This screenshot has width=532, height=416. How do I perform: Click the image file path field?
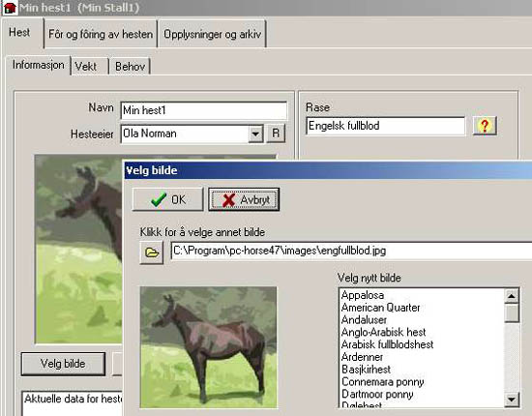pos(351,251)
